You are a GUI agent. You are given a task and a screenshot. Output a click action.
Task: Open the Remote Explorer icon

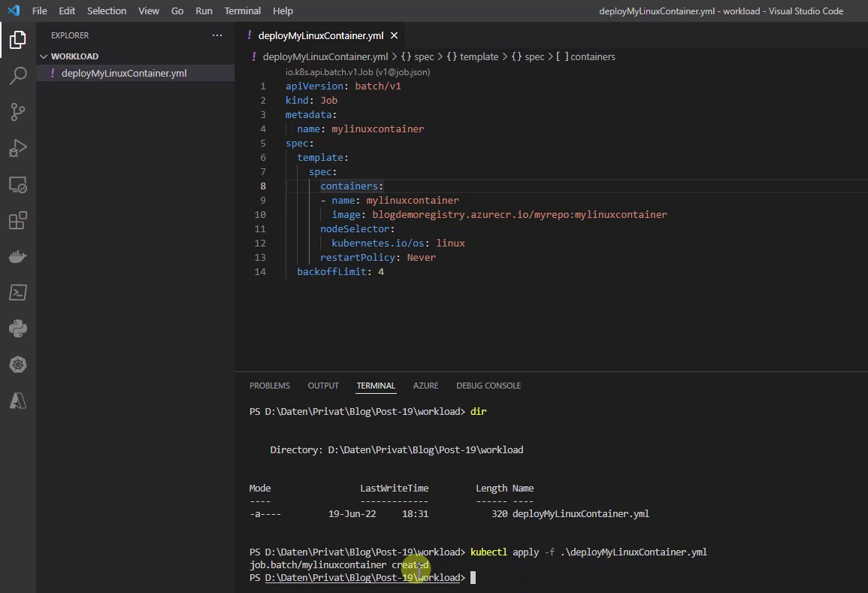pos(18,184)
